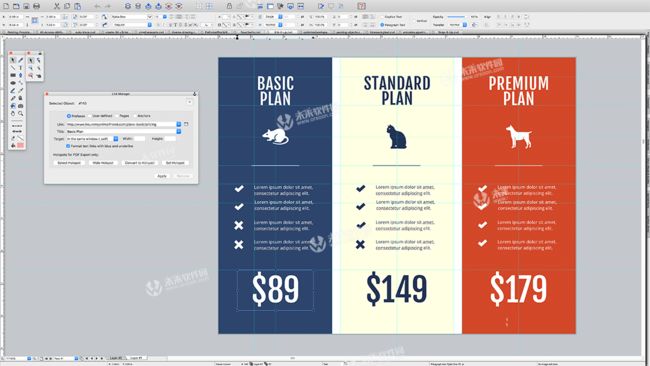Select the Line tool in toolbox

tap(13, 68)
